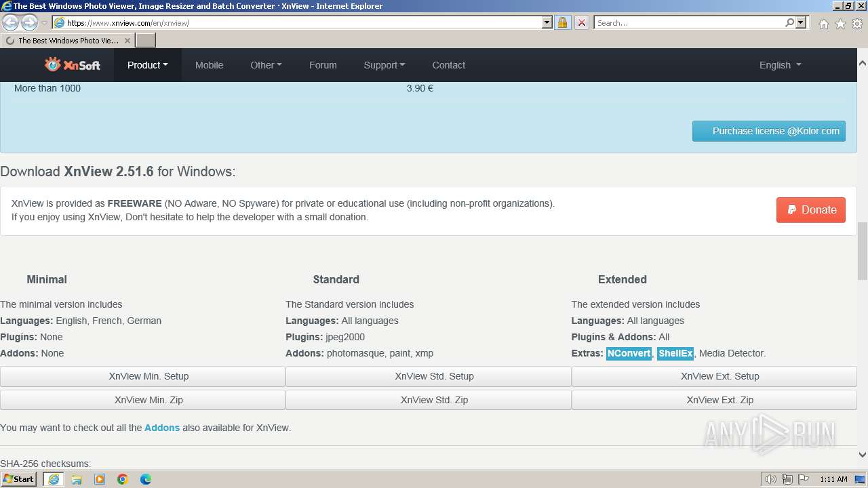Viewport: 868px width, 488px height.
Task: Open the recent pages dropdown arrow
Action: point(44,23)
